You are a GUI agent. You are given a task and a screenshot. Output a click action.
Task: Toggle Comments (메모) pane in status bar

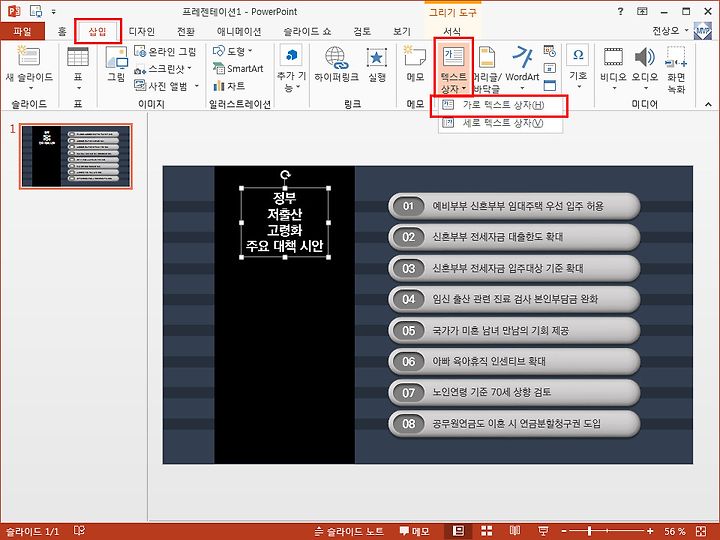click(x=414, y=531)
